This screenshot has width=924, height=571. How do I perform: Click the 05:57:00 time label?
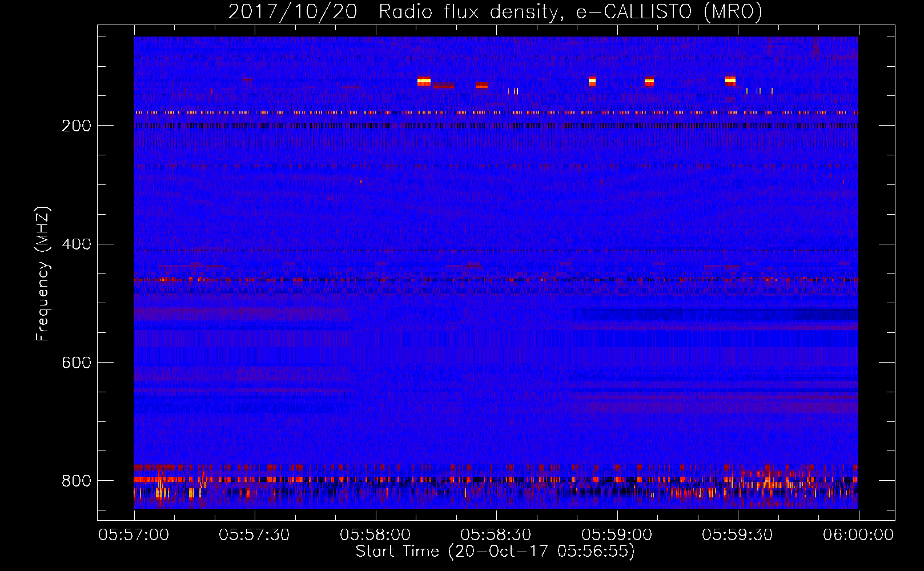tap(134, 534)
